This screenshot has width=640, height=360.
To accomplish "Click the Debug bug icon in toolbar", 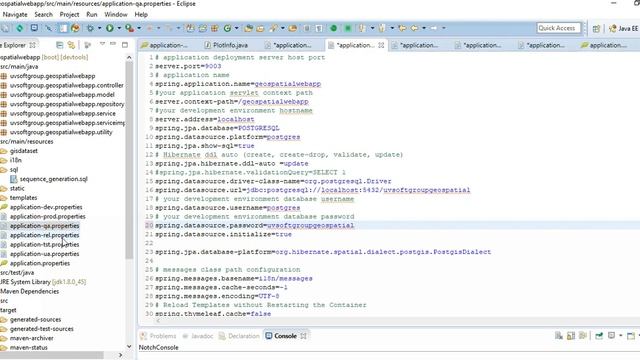I will point(90,28).
